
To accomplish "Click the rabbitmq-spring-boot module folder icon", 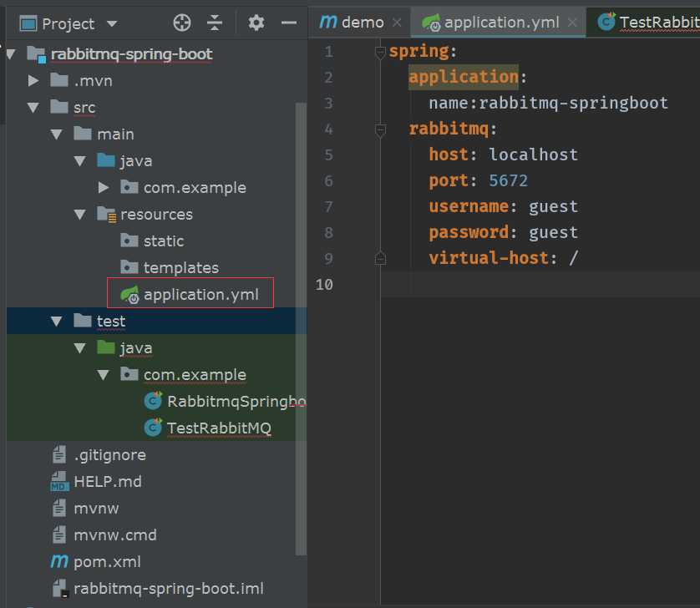I will coord(36,54).
